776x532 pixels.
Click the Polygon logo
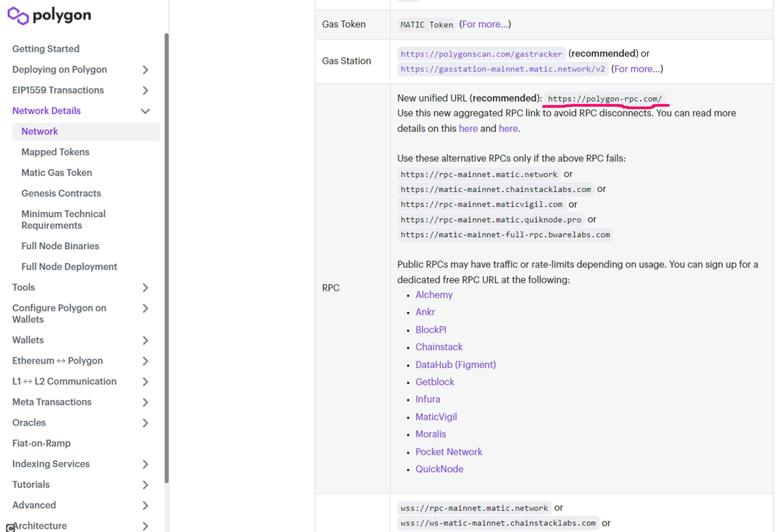click(x=49, y=16)
